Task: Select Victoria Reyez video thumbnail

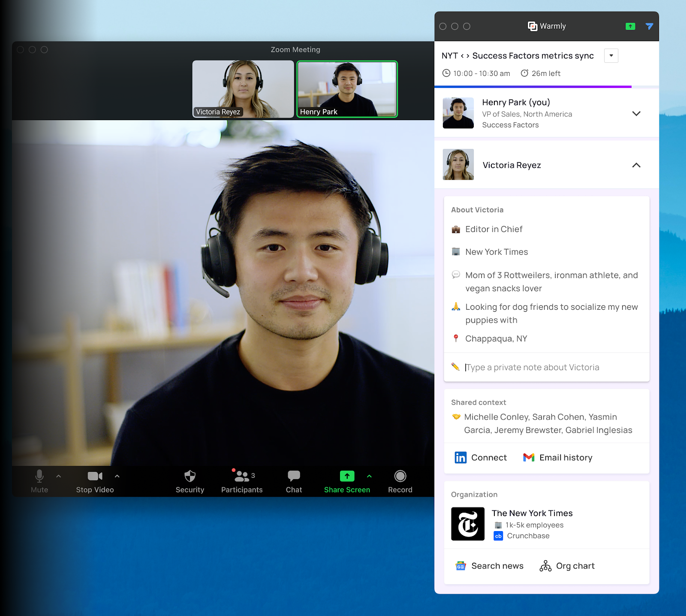Action: pyautogui.click(x=243, y=89)
